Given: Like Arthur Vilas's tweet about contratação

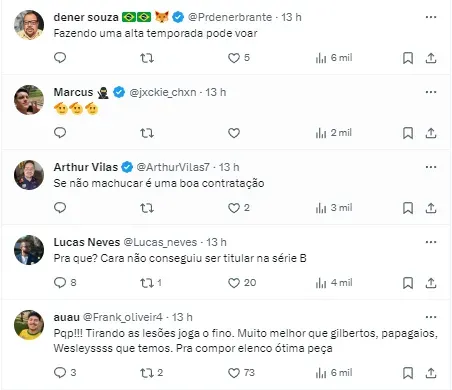Looking at the screenshot, I should [239, 208].
